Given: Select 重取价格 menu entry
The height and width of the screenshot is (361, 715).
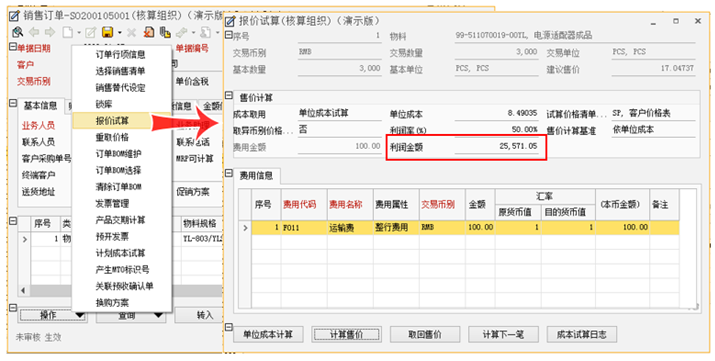Looking at the screenshot, I should point(122,137).
